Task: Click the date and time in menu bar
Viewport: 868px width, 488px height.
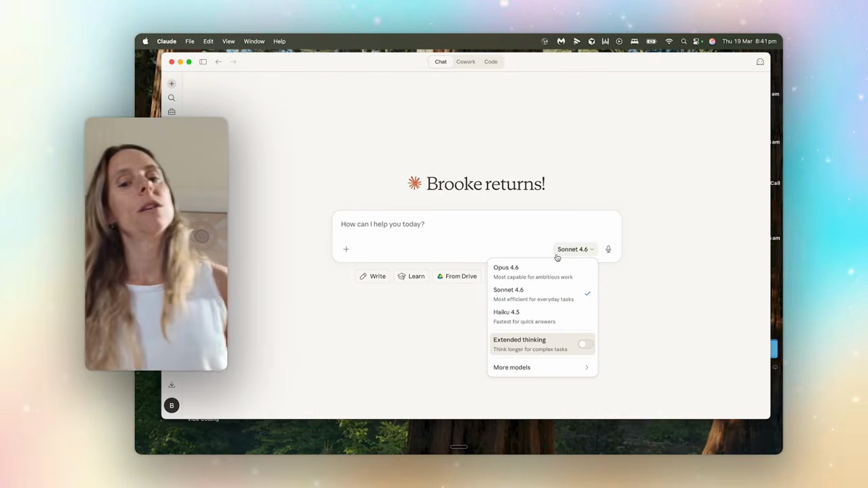Action: (x=749, y=41)
